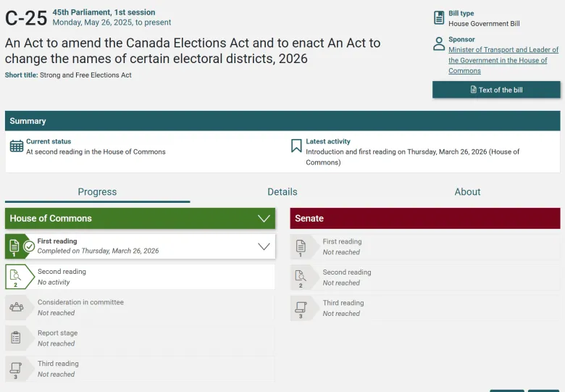Click the 'C-25' bill number
Image resolution: width=565 pixels, height=392 pixels.
coord(26,18)
